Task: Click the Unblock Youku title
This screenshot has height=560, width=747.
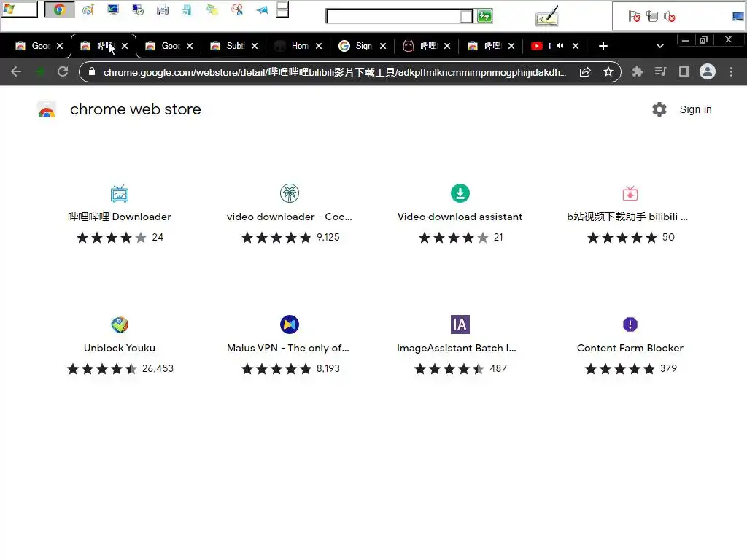Action: (x=120, y=348)
